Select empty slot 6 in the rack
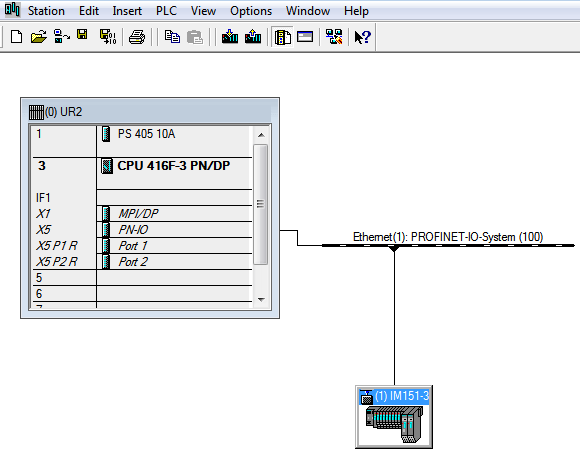This screenshot has height=468, width=580. tap(142, 293)
